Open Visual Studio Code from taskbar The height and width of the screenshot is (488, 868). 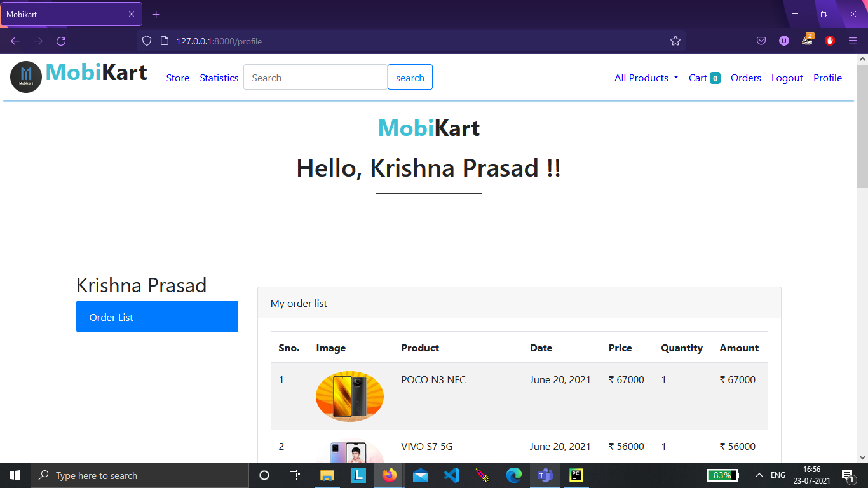click(x=452, y=475)
